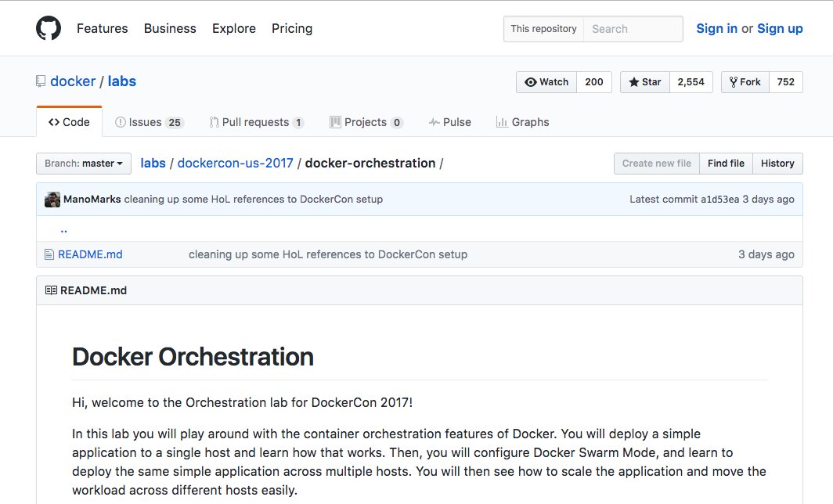This screenshot has height=504, width=833.
Task: Open the labs repository title link
Action: click(x=121, y=81)
